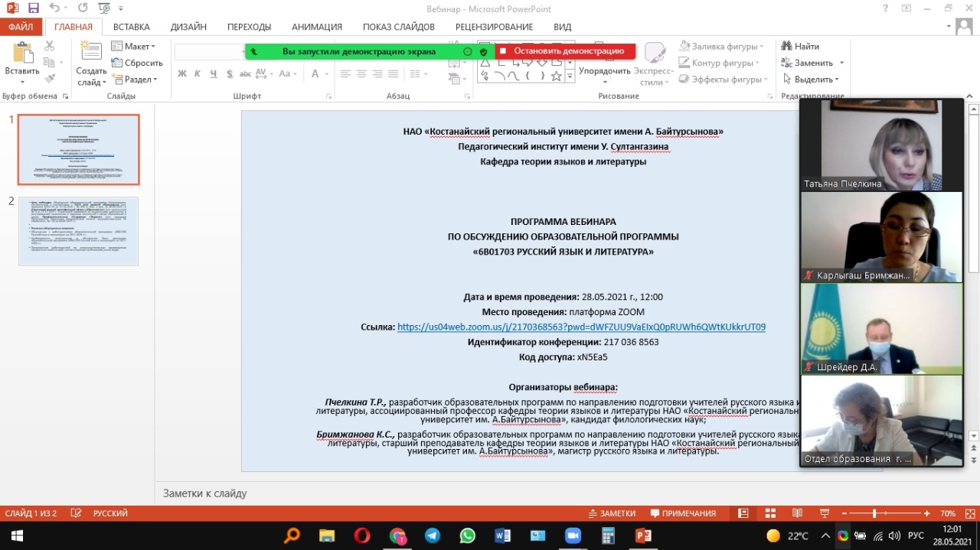Select slide 2 thumbnail
This screenshot has height=550, width=980.
coord(79,231)
